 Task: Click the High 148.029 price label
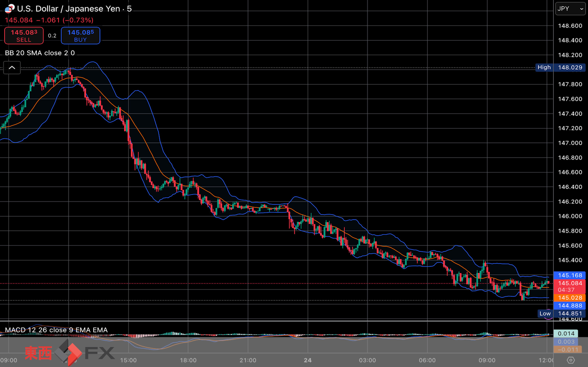point(560,67)
